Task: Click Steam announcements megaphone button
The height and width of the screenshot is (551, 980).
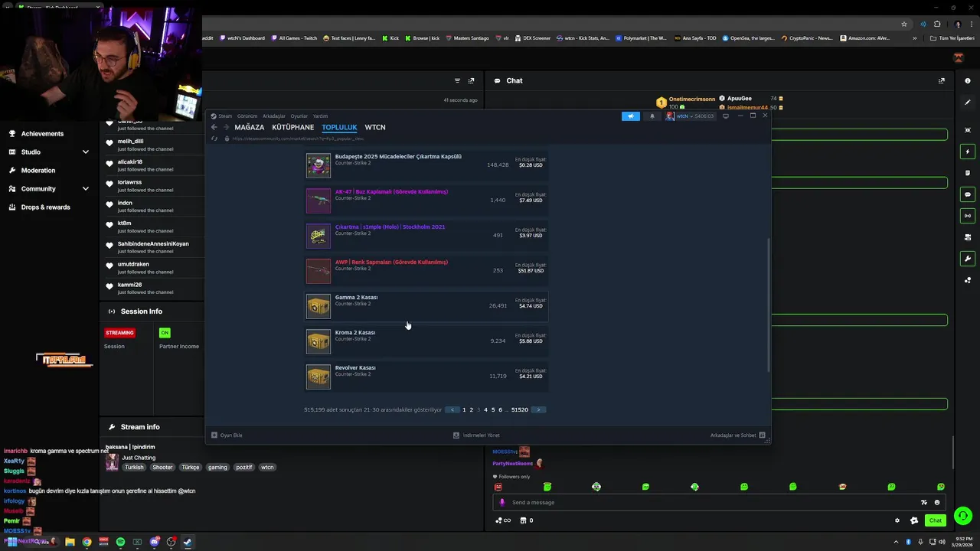Action: pos(631,116)
